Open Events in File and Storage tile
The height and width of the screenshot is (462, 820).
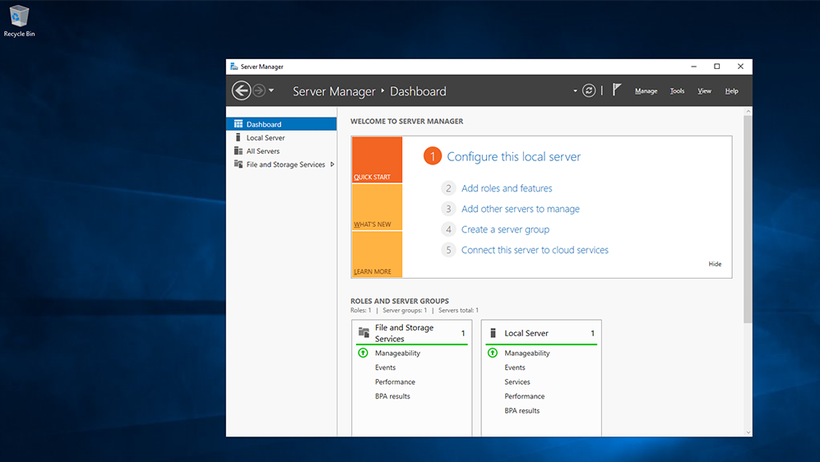point(385,367)
